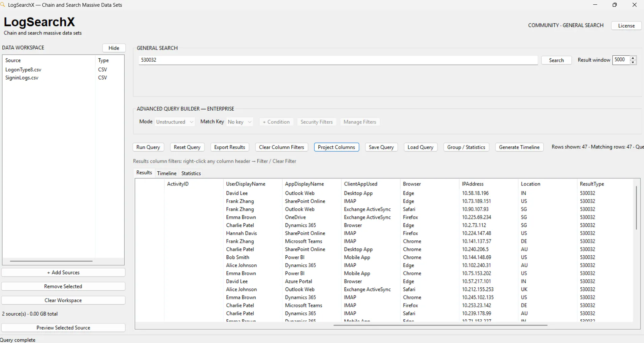Click the + Condition button
Image resolution: width=644 pixels, height=343 pixels.
pos(276,122)
